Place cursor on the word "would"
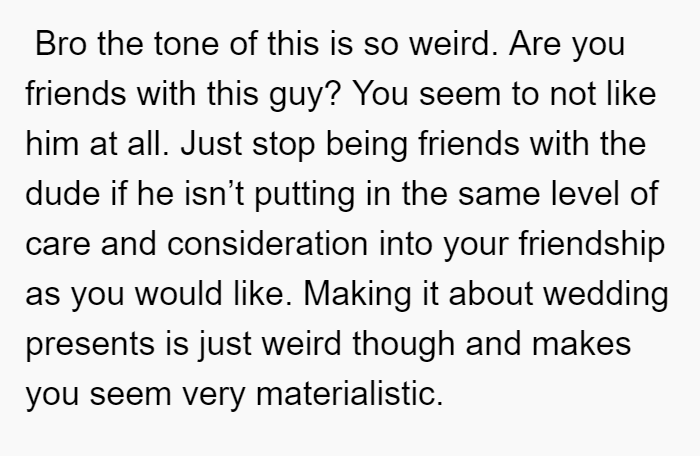Viewport: 700px width, 456px height. tap(178, 293)
